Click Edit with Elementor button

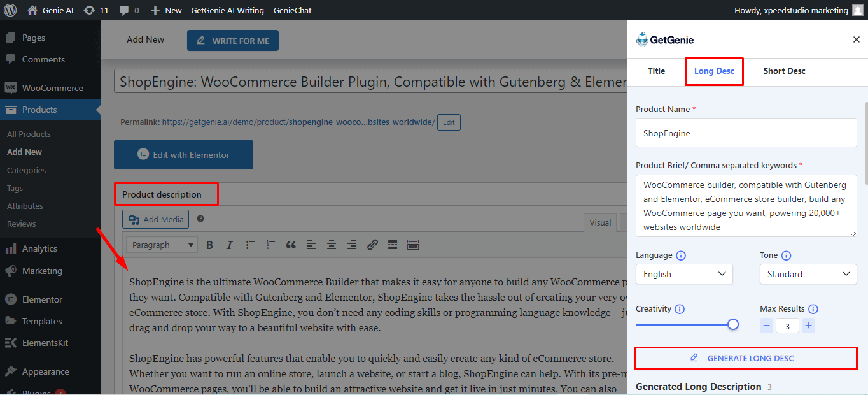pos(183,155)
